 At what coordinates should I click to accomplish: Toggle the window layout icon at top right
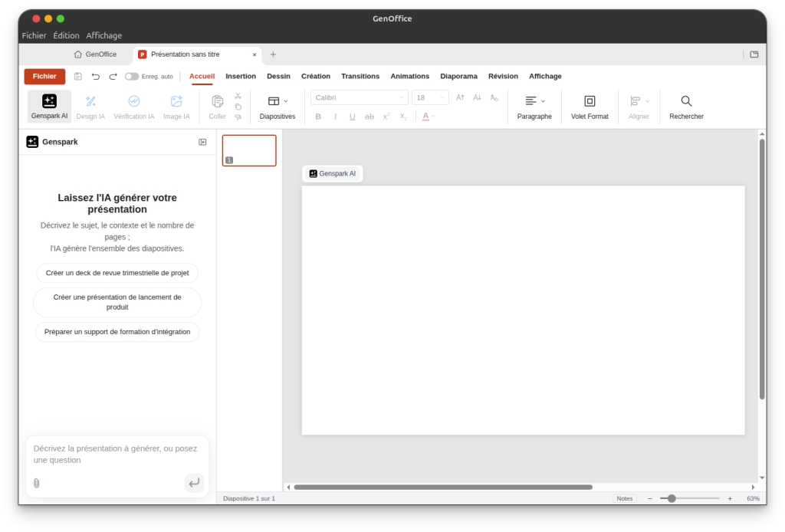[754, 54]
